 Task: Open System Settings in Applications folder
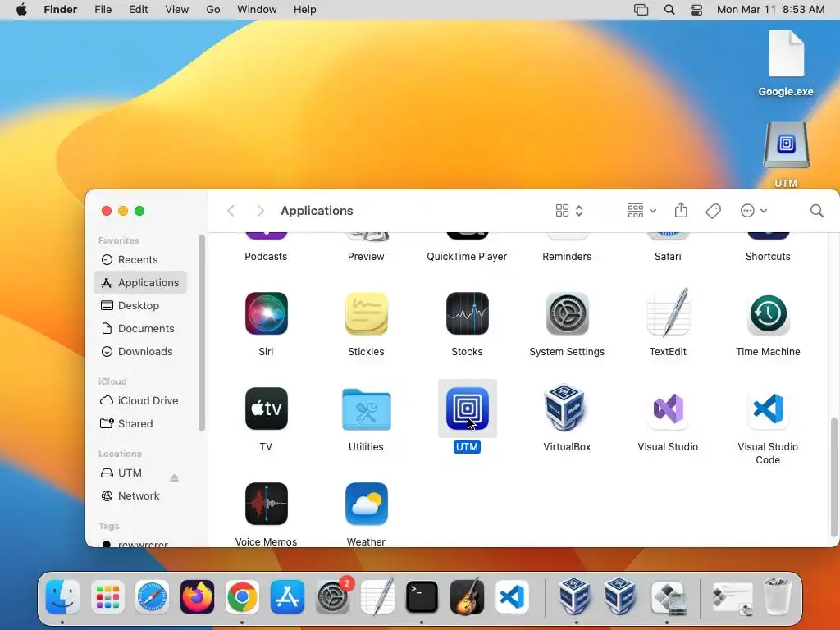tap(568, 313)
